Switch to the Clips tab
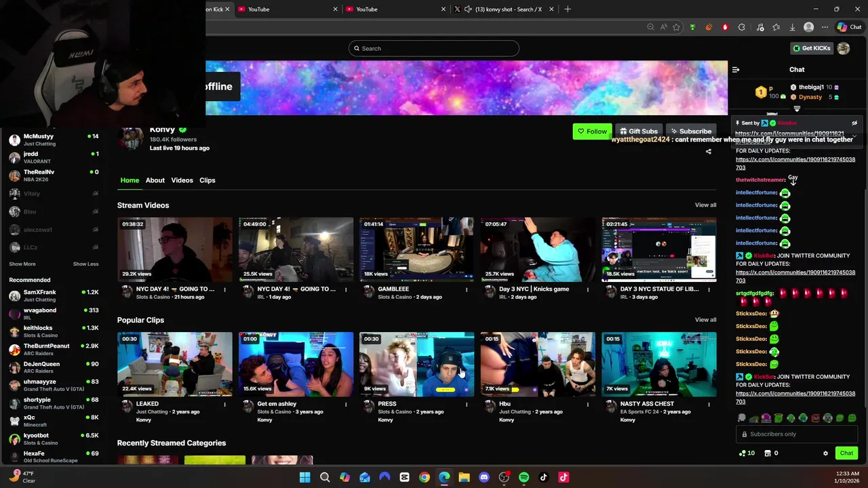 point(208,180)
